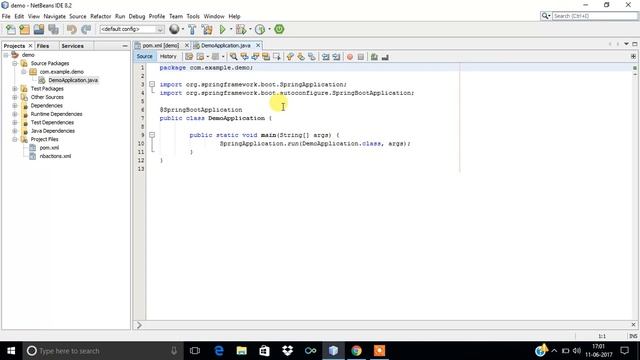
Task: Click the Shift Line Right icon
Action: pyautogui.click(x=336, y=57)
